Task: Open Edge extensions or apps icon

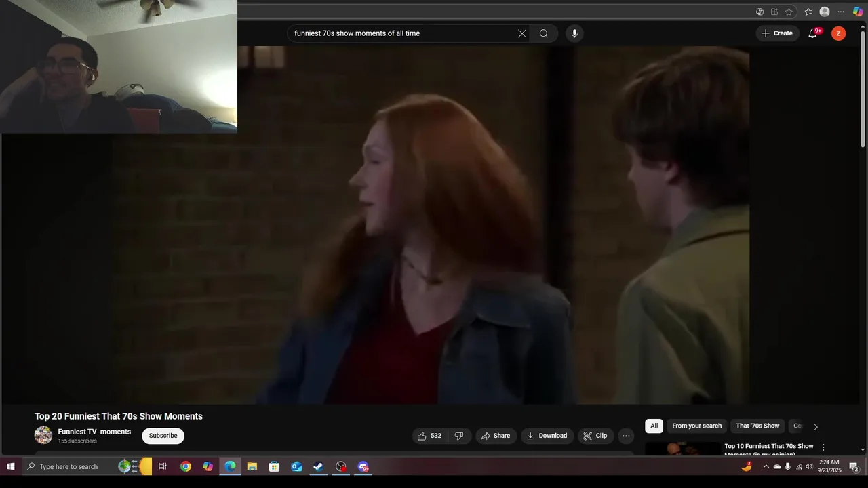Action: click(x=774, y=12)
